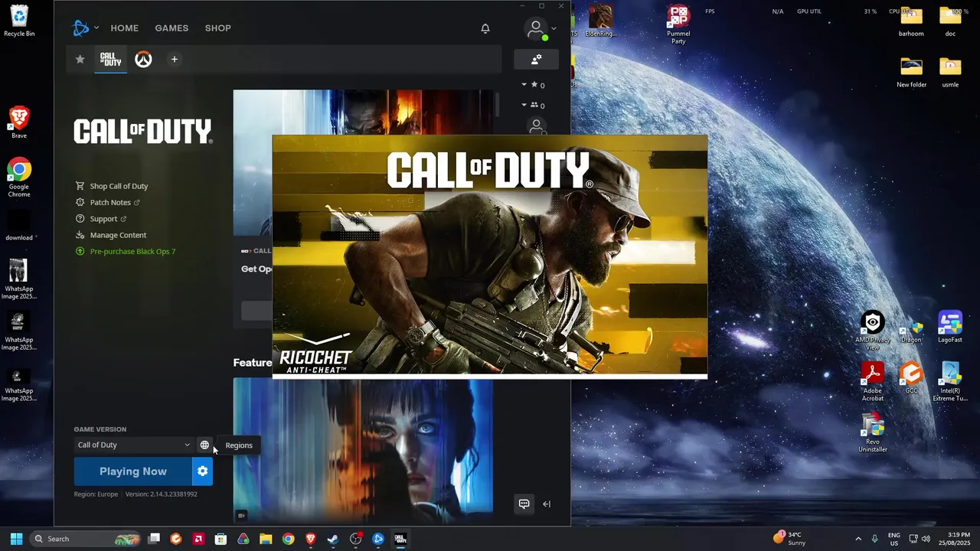
Task: Select first WhatsApp Image desktop file
Action: click(x=19, y=279)
